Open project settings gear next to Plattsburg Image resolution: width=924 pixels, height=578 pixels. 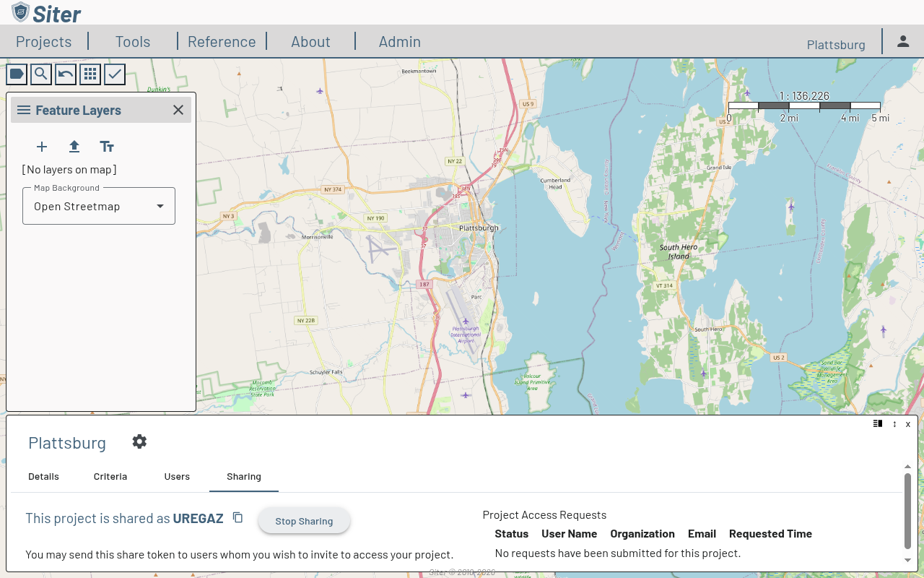pos(139,441)
